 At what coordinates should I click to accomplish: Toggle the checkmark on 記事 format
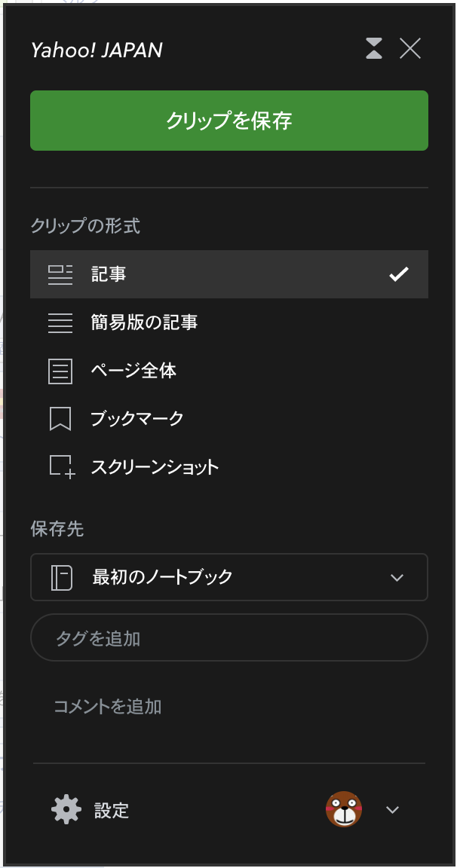(x=399, y=274)
